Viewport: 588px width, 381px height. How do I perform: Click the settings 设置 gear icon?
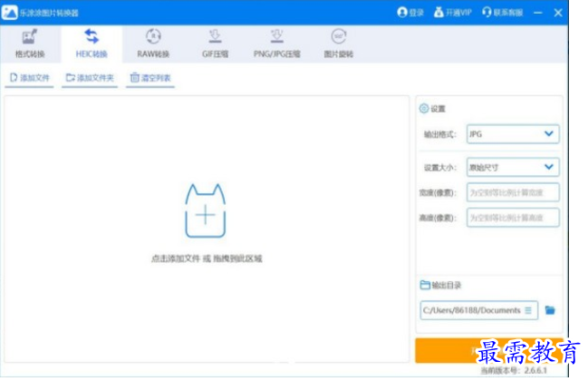coord(424,109)
